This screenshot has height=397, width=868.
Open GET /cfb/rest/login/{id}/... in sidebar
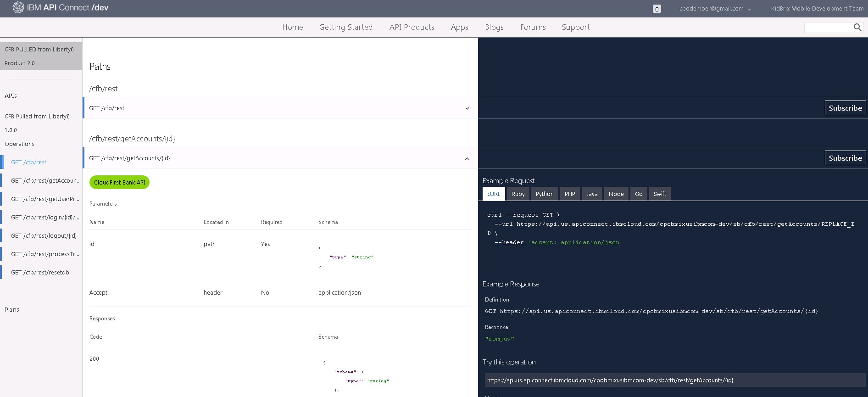[45, 218]
